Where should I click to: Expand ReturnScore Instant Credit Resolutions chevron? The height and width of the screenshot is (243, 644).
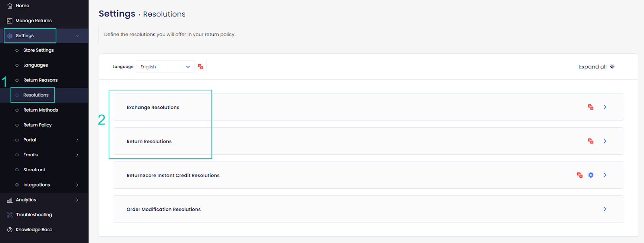coord(605,175)
